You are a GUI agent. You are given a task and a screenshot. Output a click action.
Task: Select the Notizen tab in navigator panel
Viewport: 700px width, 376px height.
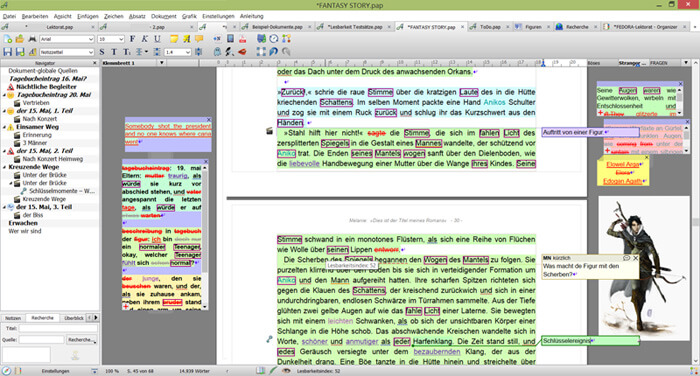tap(13, 318)
